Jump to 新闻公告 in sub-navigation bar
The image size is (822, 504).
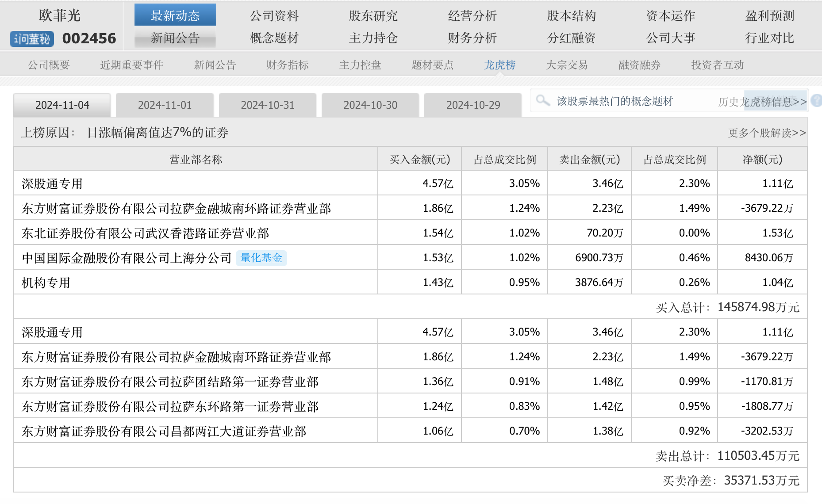(x=215, y=65)
